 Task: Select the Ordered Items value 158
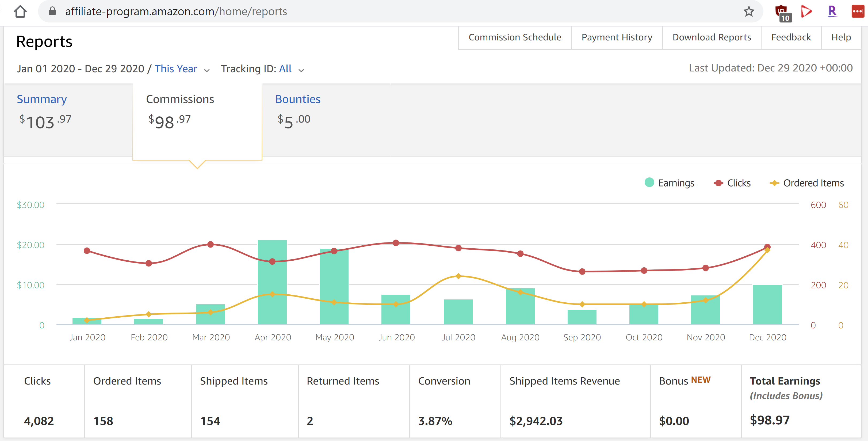coord(103,421)
